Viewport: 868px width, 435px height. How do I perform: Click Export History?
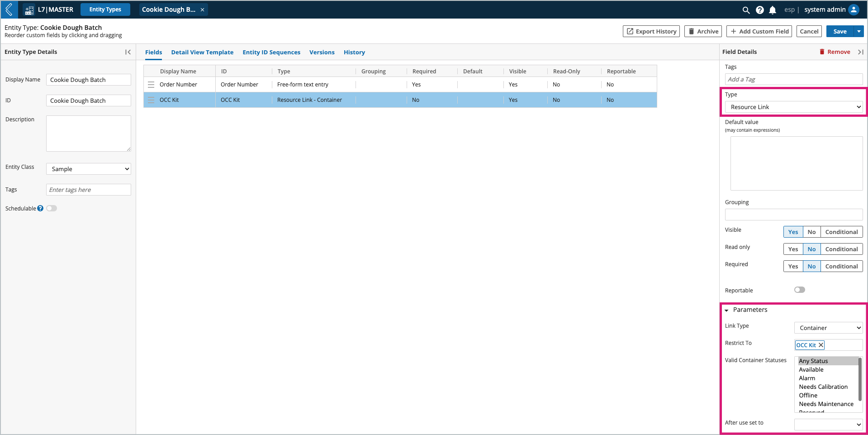(651, 31)
